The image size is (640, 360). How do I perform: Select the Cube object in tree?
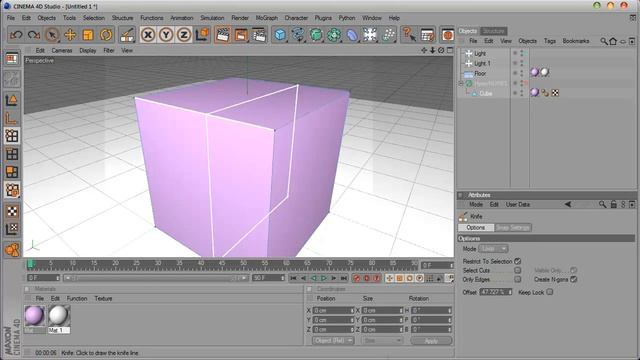coord(485,93)
